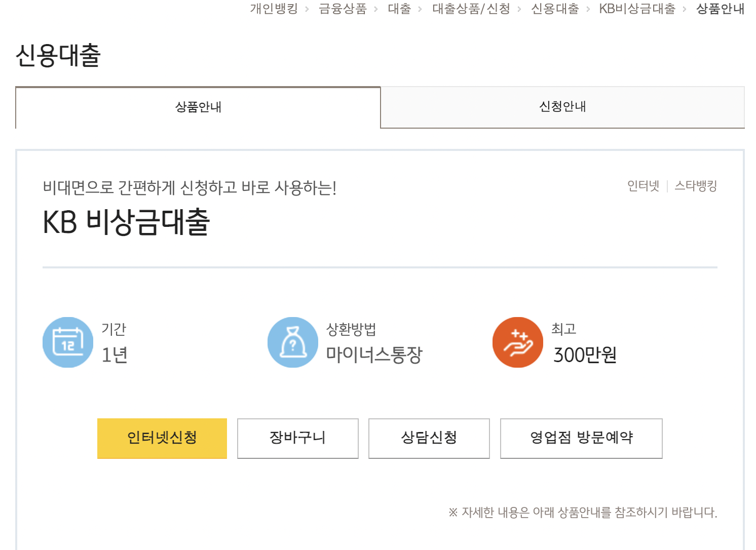Screen dimensions: 756x550
Task: Open 대출상품/신청 breadcrumb link
Action: click(471, 9)
